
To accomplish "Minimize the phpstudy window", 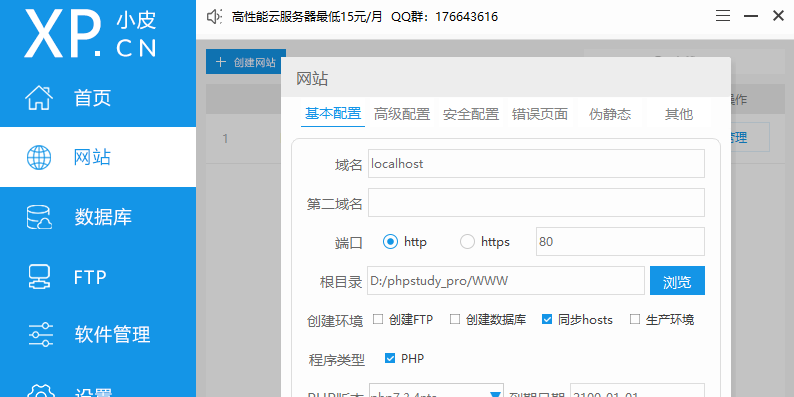I will tap(750, 16).
